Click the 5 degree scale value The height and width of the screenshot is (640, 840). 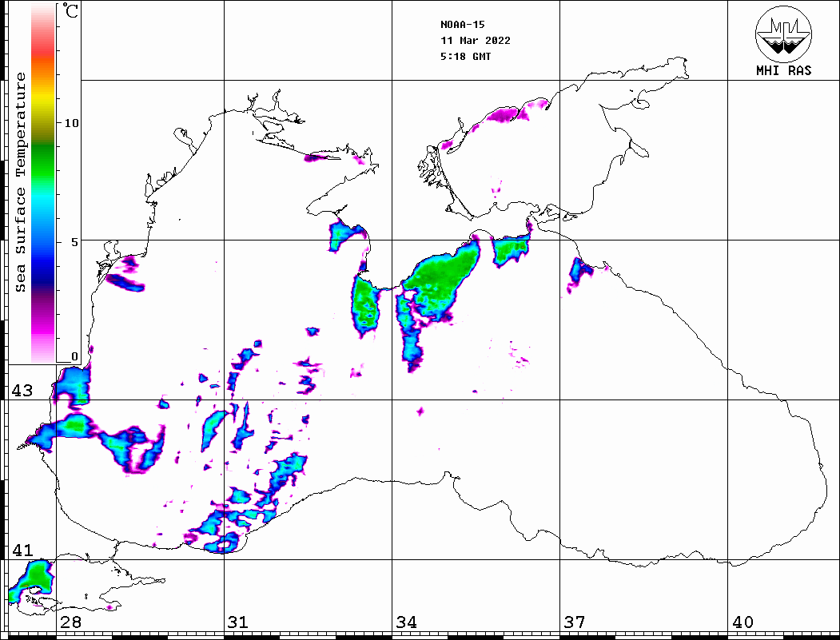74,242
